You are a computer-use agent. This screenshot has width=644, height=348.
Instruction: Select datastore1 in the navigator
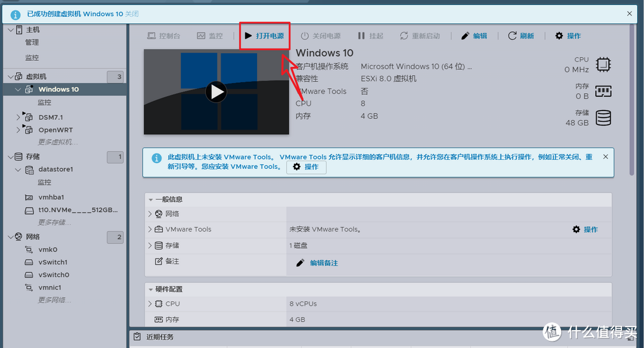pyautogui.click(x=56, y=170)
